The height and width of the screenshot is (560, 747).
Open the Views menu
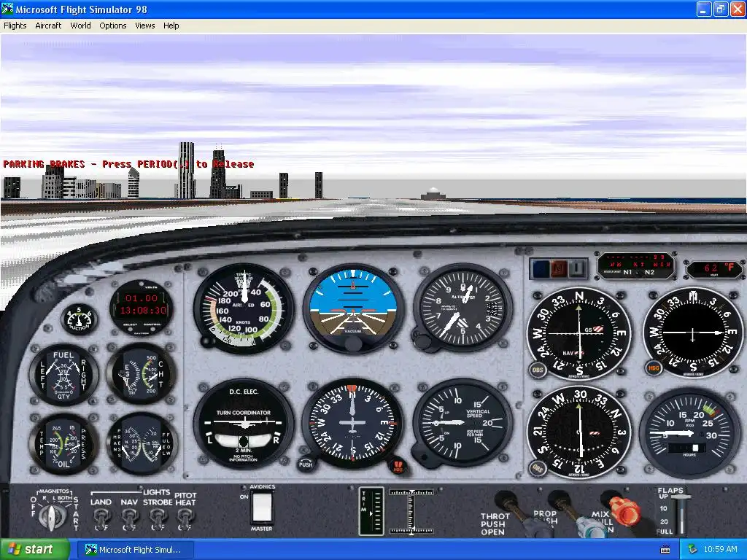pos(145,26)
